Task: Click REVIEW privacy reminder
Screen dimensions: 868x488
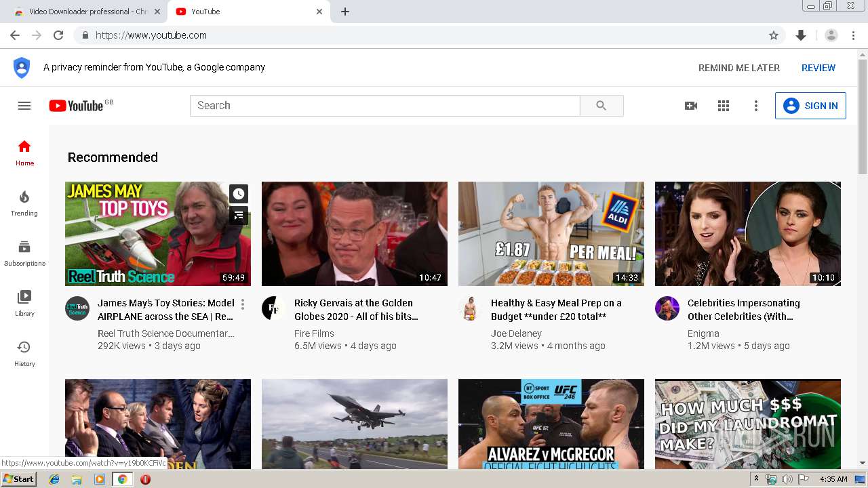Action: [x=818, y=68]
